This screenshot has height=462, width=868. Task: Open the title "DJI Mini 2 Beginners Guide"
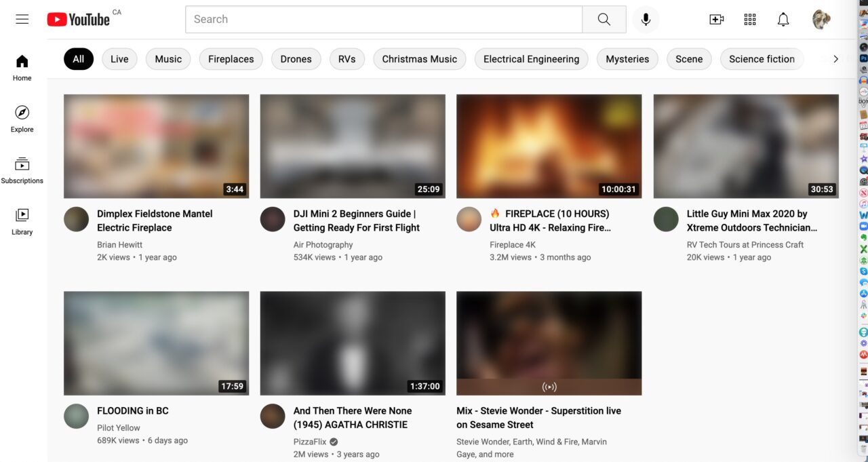(357, 220)
